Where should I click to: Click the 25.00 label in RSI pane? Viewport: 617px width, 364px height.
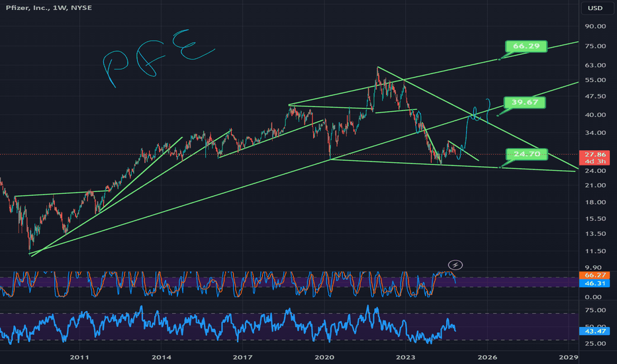(595, 343)
